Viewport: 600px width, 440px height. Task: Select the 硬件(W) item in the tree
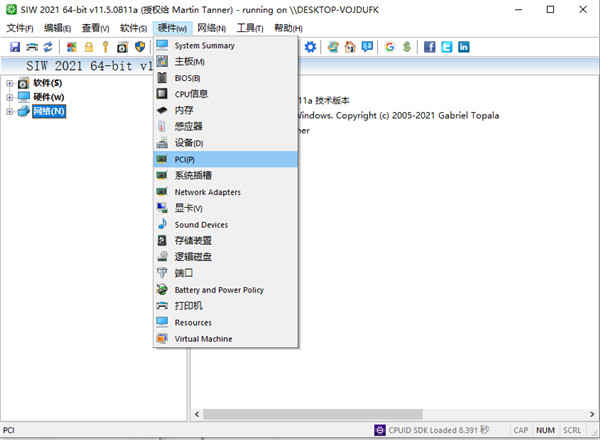[x=49, y=97]
